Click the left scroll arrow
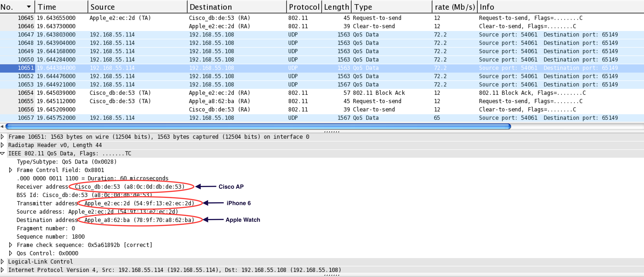The height and width of the screenshot is (277, 644). [2, 126]
